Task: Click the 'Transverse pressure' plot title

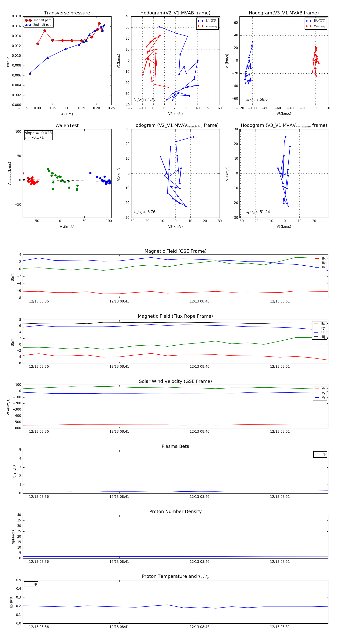Action: [x=67, y=13]
